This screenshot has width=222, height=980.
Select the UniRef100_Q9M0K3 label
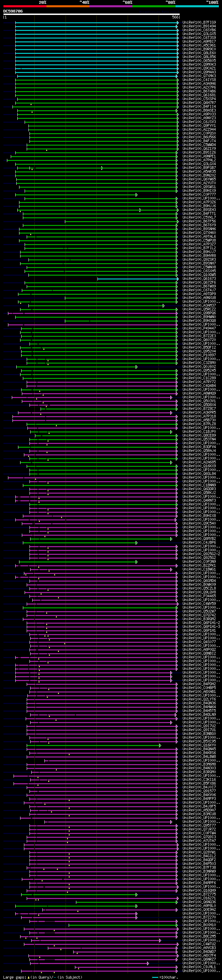pyautogui.click(x=199, y=65)
